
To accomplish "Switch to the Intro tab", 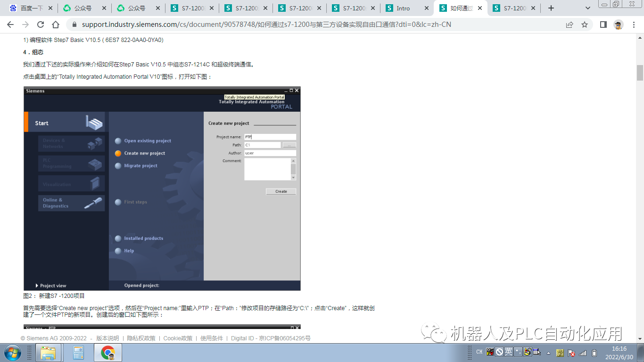I will (407, 8).
